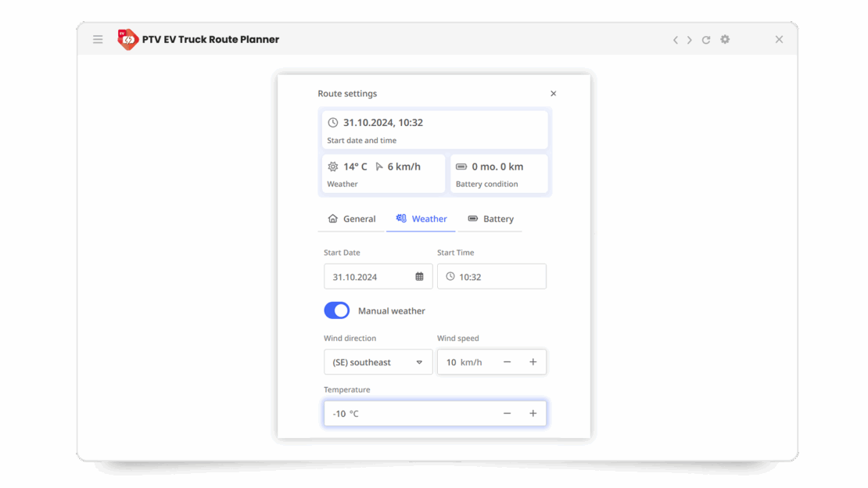This screenshot has width=868, height=488.
Task: Click the PTV EV Truck logo
Action: pyautogui.click(x=128, y=39)
